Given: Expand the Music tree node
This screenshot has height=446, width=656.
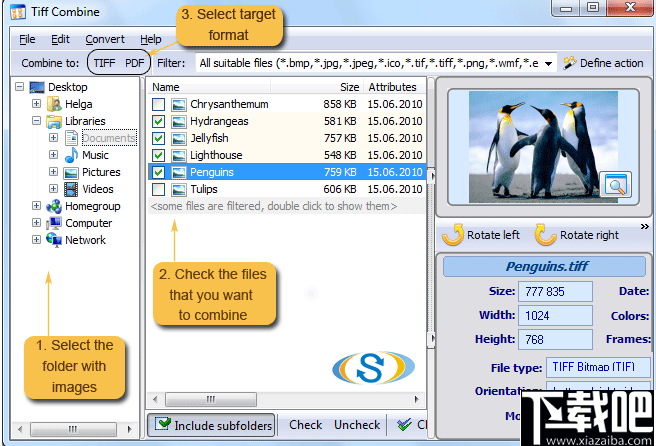Looking at the screenshot, I should click(53, 154).
